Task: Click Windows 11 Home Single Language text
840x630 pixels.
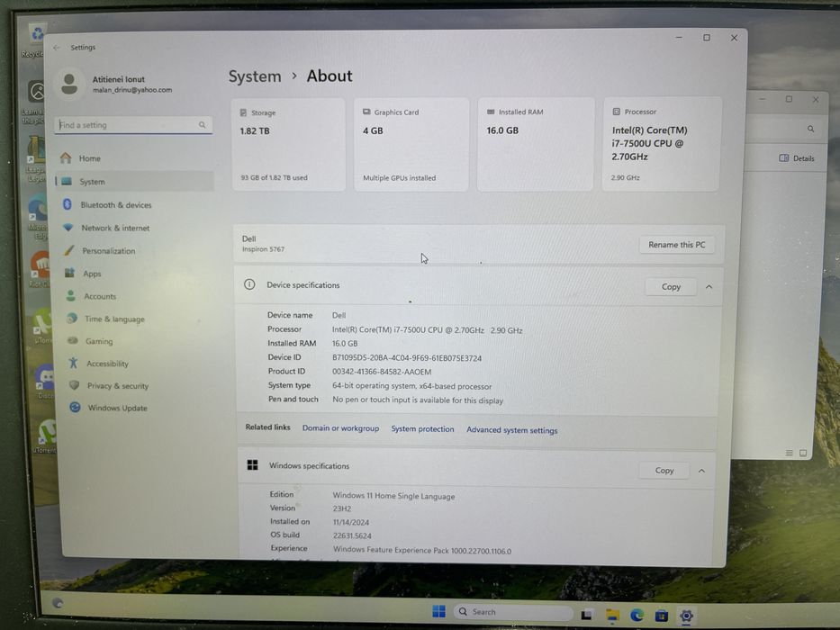Action: click(x=393, y=496)
